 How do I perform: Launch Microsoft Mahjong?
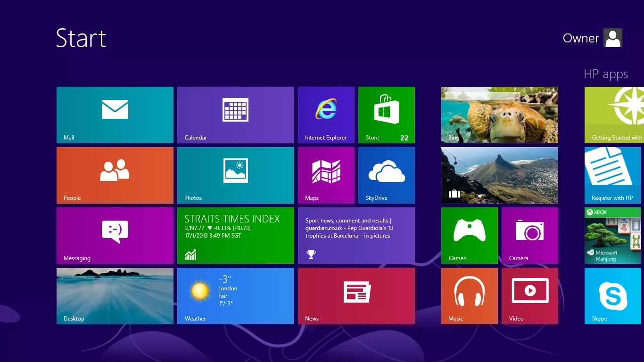pyautogui.click(x=613, y=236)
